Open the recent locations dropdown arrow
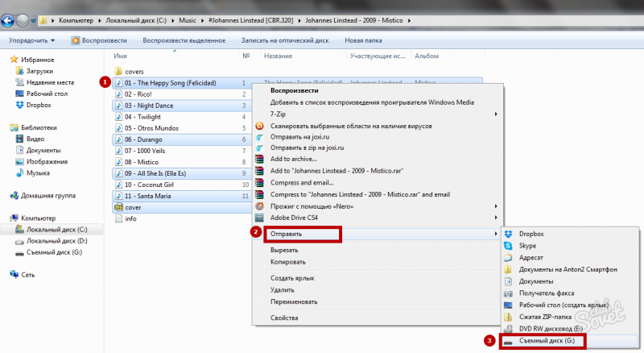Screen dimensions: 644x353 coord(33,21)
